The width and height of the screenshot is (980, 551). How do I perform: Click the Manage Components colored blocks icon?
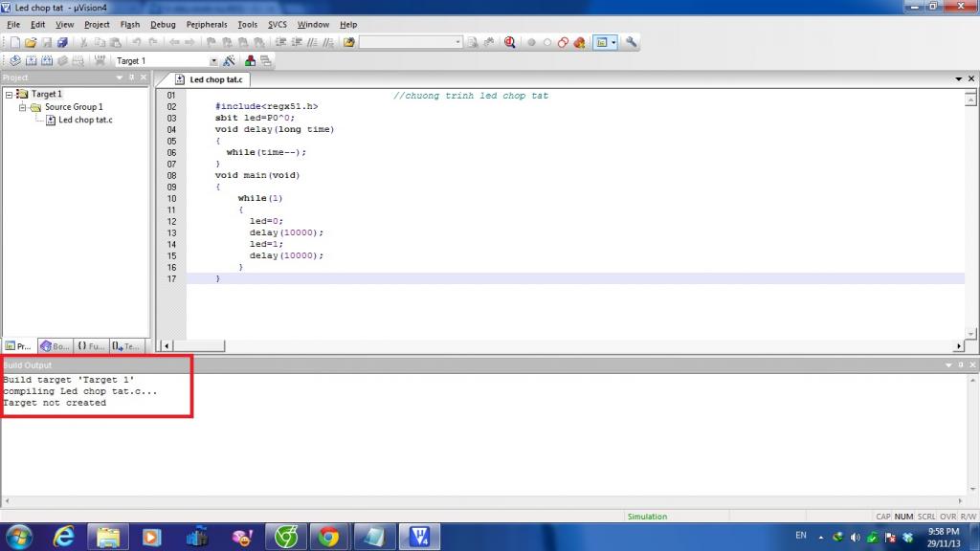(250, 60)
